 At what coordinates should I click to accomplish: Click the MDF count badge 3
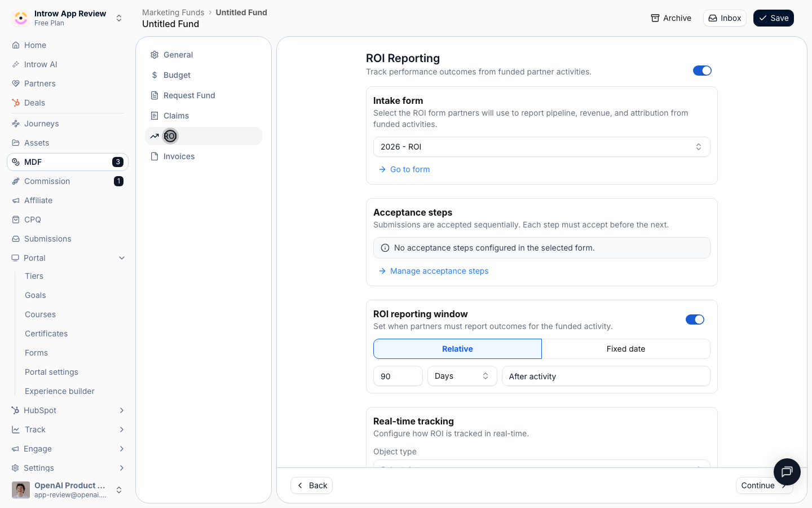click(x=117, y=162)
